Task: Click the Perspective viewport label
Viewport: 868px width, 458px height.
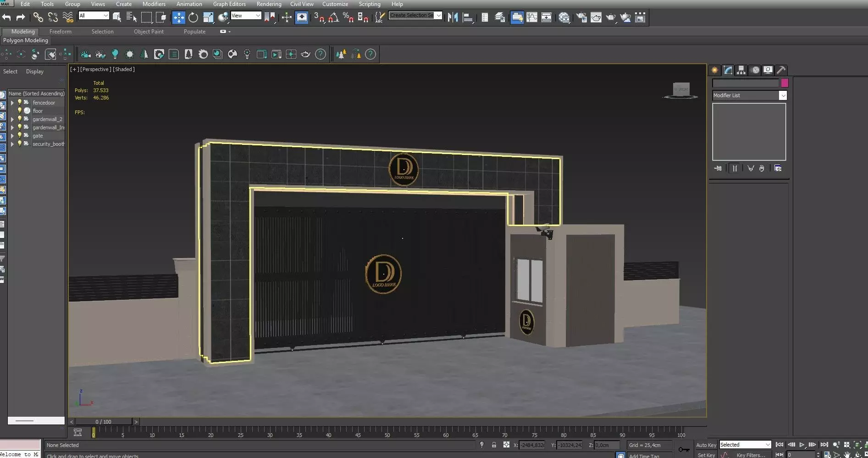Action: (x=96, y=69)
